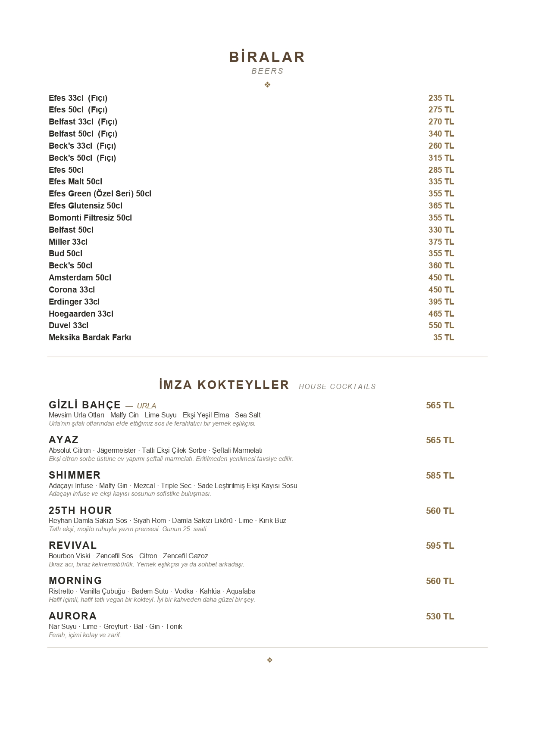Image resolution: width=535 pixels, height=756 pixels.
Task: Click the Belfast 50cl (Fıçı) entry
Action: 83,134
